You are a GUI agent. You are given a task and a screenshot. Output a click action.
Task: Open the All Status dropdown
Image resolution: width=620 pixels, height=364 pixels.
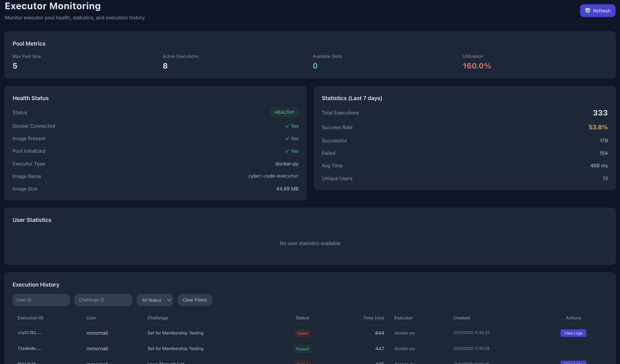(x=155, y=300)
